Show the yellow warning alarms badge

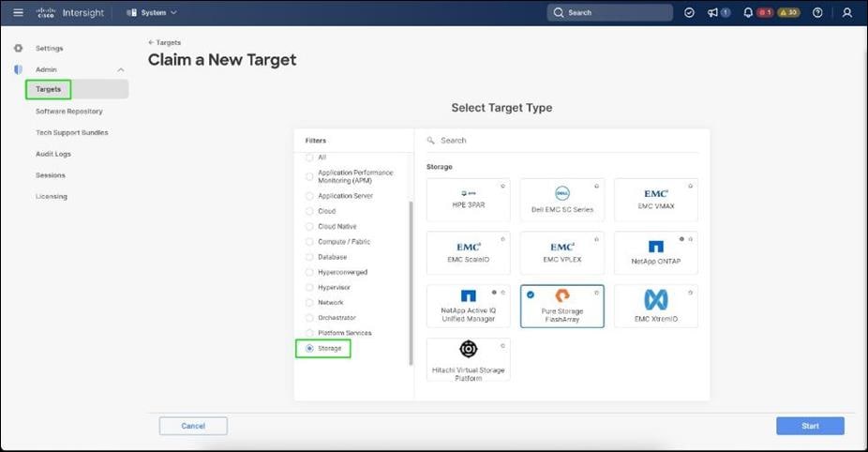[789, 12]
